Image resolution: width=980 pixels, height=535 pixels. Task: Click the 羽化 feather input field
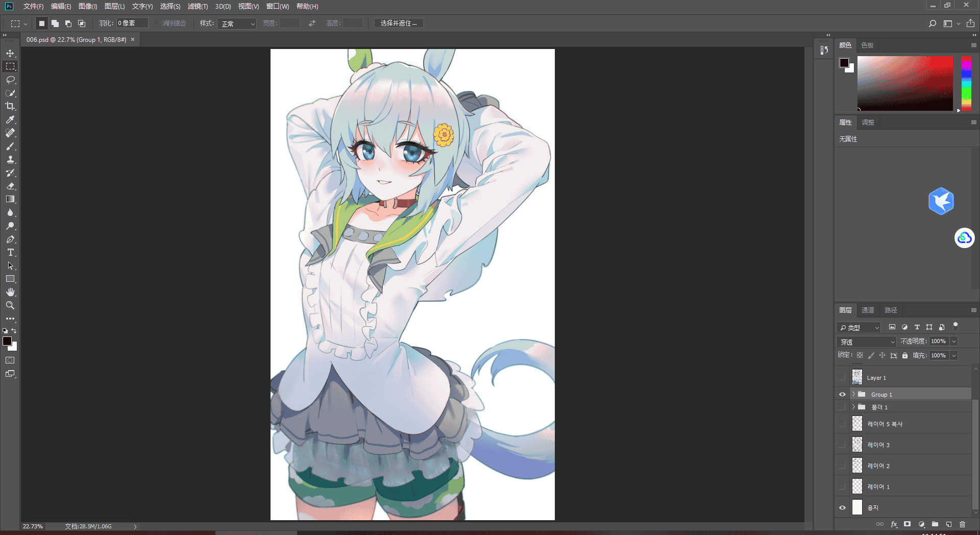pyautogui.click(x=132, y=23)
